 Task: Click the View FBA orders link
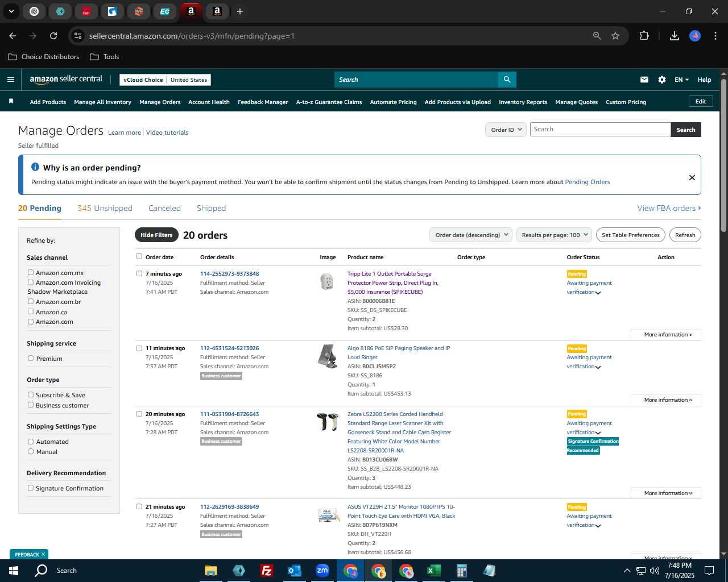pyautogui.click(x=669, y=208)
